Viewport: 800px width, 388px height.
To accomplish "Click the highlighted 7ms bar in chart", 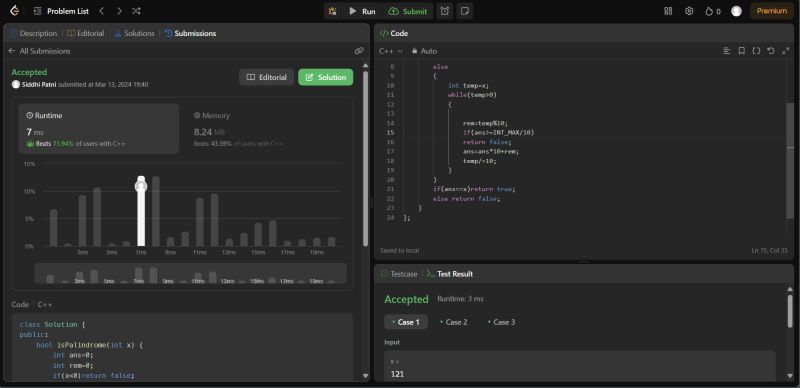I will [141, 211].
